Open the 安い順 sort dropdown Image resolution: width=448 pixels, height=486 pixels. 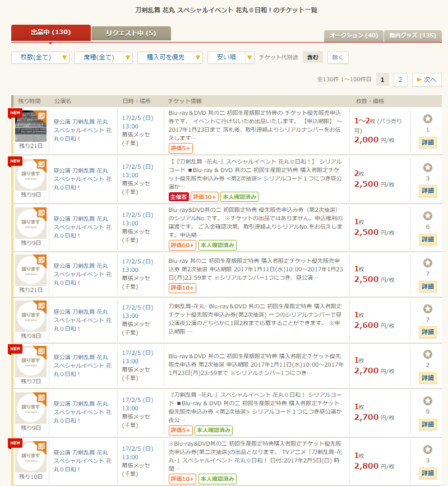click(x=230, y=57)
